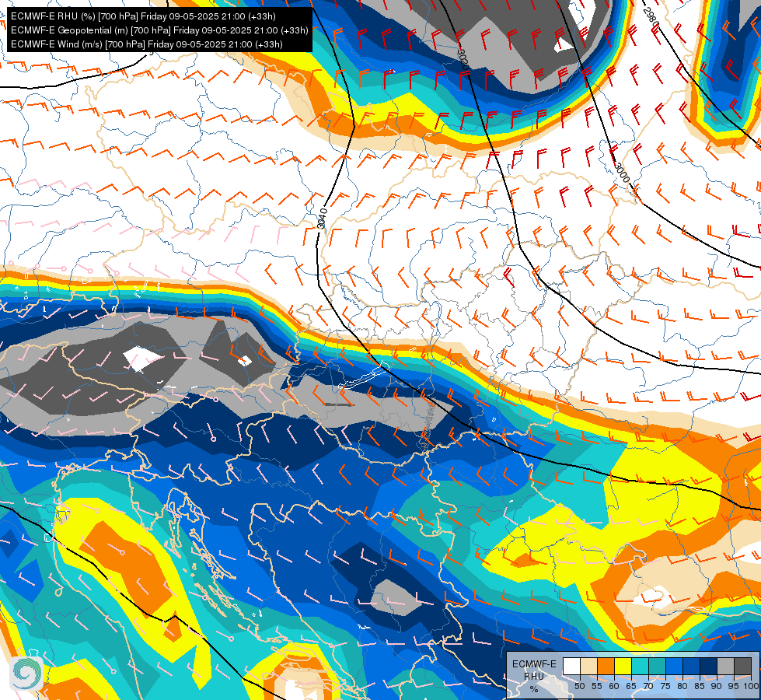Image resolution: width=761 pixels, height=700 pixels.
Task: Click the '3040' geopotential contour label
Action: tap(321, 218)
